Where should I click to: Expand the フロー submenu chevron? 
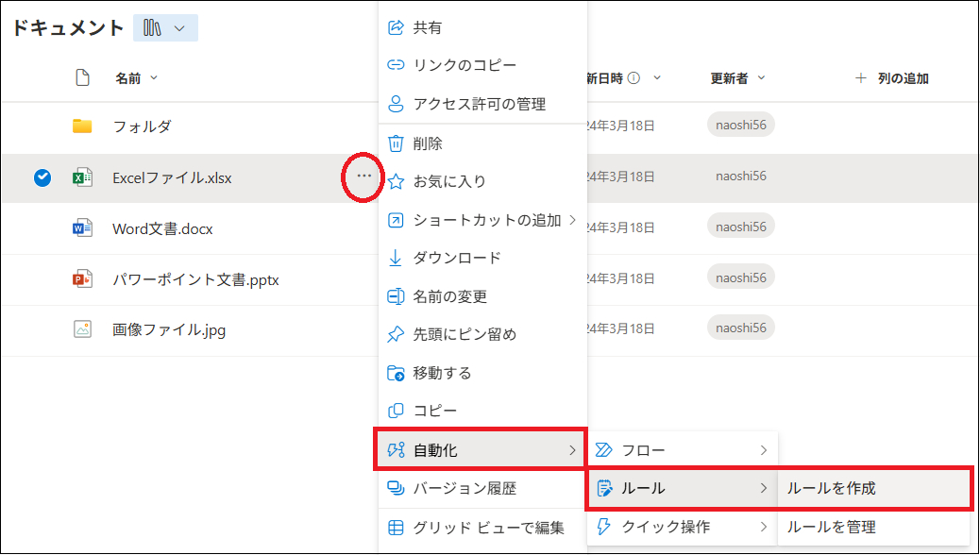(763, 450)
